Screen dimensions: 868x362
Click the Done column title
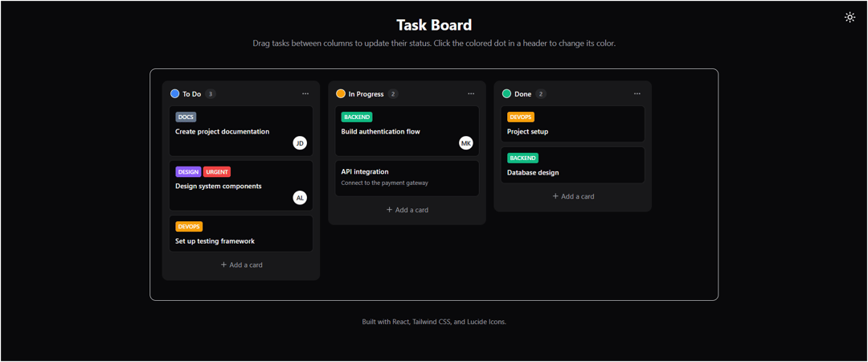pos(523,94)
